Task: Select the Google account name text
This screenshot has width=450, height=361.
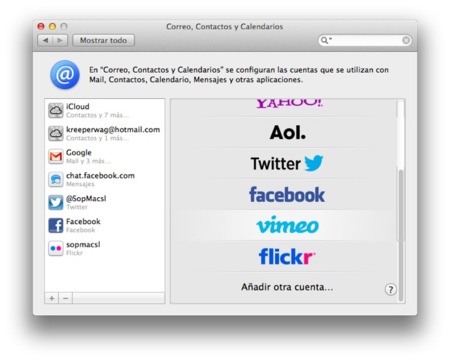Action: pos(79,153)
